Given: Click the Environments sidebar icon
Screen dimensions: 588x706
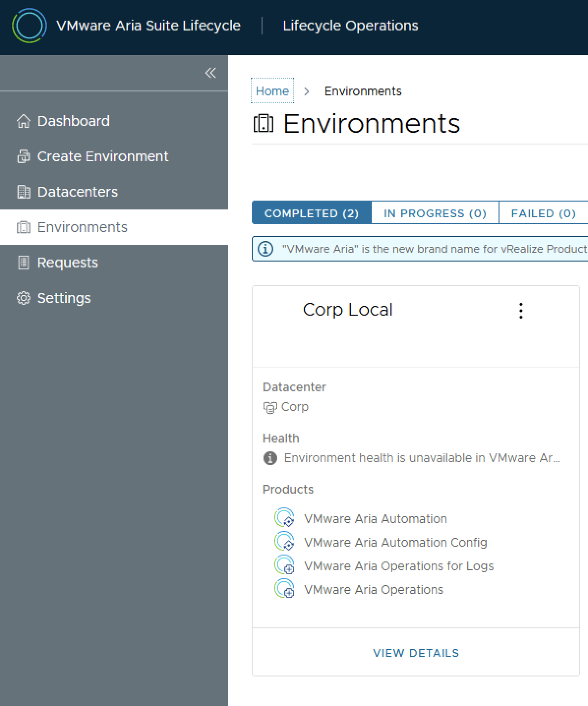Looking at the screenshot, I should [x=23, y=227].
